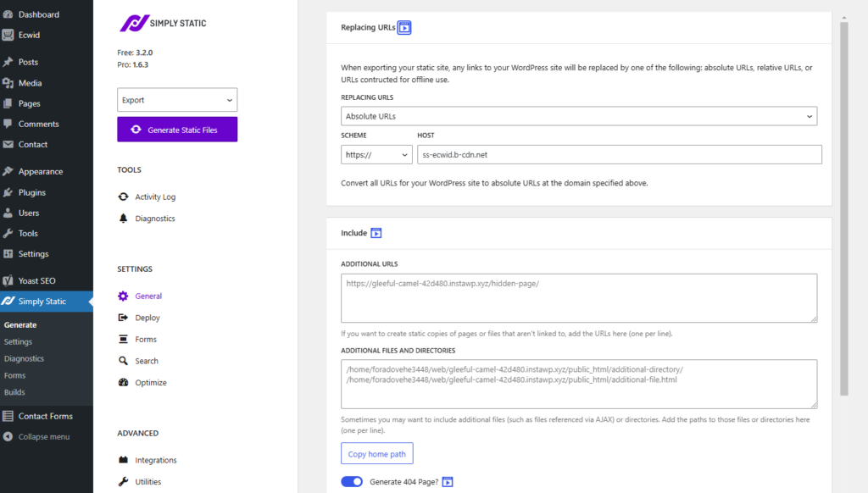Click the Simply Static logo

(x=163, y=23)
